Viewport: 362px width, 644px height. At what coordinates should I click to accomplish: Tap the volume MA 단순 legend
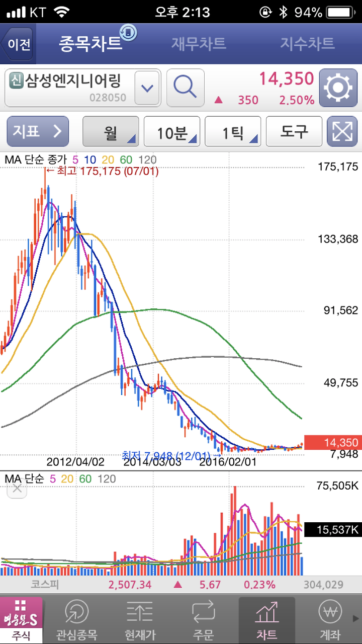(24, 478)
